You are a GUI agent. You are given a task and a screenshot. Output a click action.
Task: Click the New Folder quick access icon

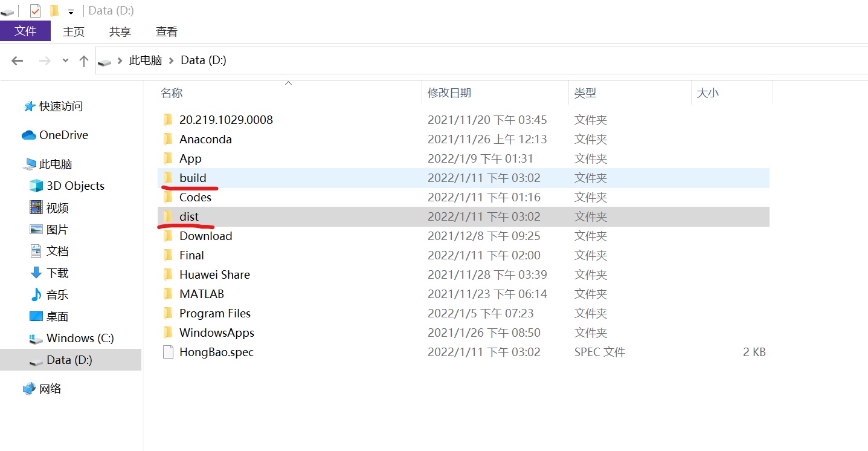point(54,11)
